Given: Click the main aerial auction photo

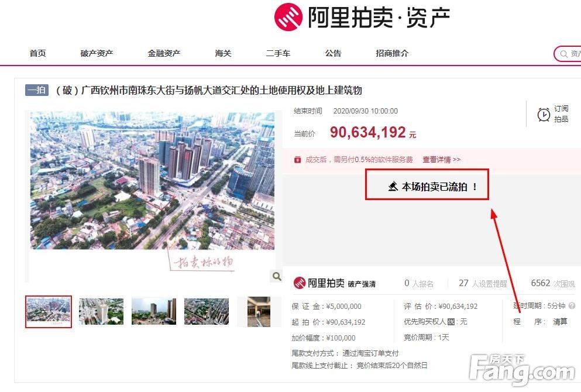Looking at the screenshot, I should click(x=152, y=180).
